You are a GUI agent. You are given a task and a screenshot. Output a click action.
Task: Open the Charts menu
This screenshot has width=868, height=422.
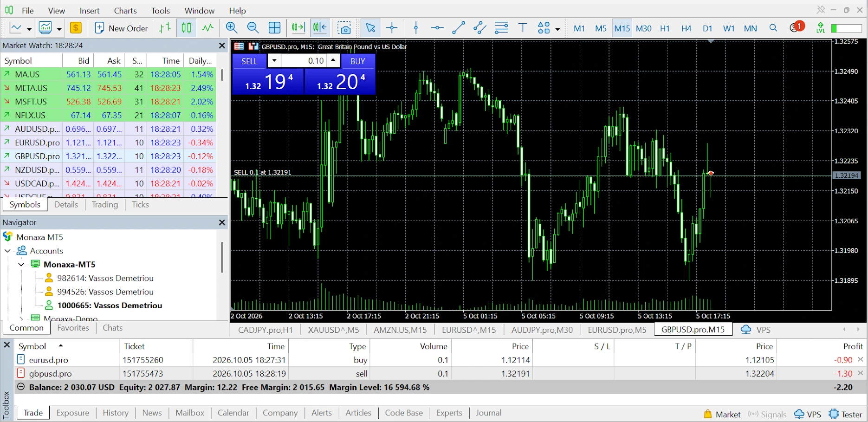click(x=125, y=10)
